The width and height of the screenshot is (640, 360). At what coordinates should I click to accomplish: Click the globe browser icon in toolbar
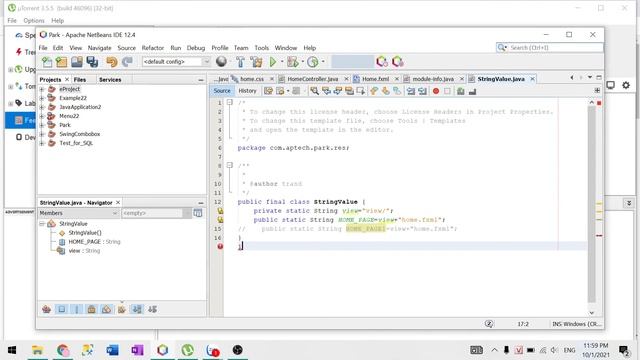click(x=221, y=62)
